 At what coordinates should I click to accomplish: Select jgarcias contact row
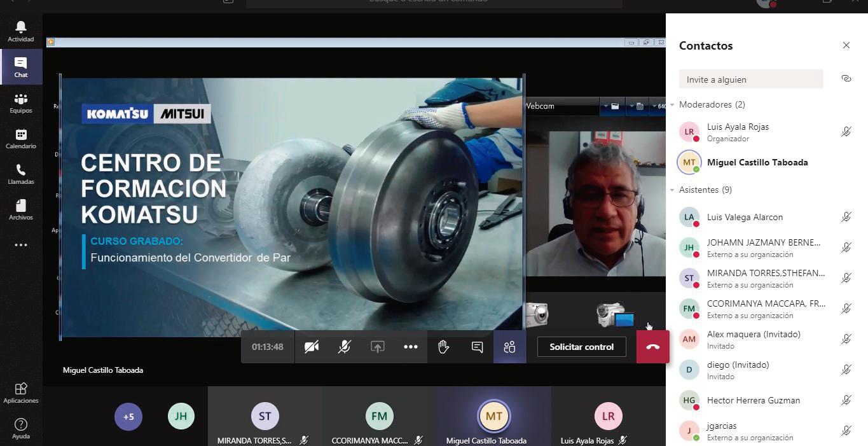pyautogui.click(x=766, y=431)
